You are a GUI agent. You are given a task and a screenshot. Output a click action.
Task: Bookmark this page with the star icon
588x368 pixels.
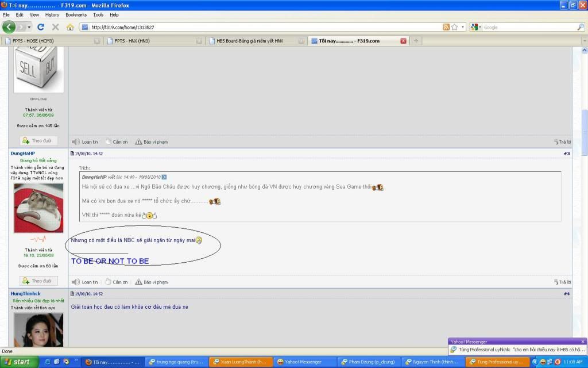coord(454,27)
